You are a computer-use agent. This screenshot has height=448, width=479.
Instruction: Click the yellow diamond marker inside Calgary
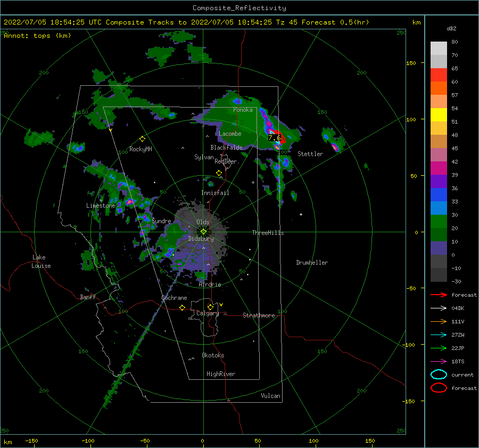[210, 307]
